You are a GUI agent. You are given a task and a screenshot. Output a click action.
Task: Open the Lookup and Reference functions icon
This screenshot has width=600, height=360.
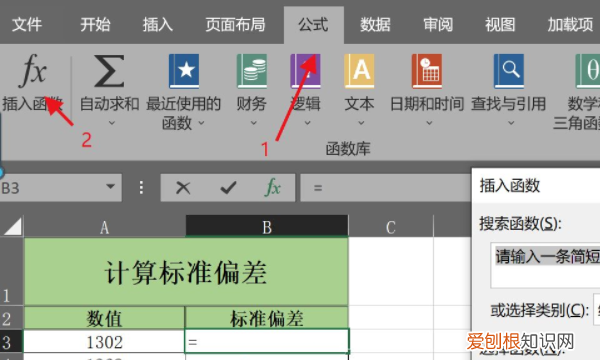click(x=509, y=71)
